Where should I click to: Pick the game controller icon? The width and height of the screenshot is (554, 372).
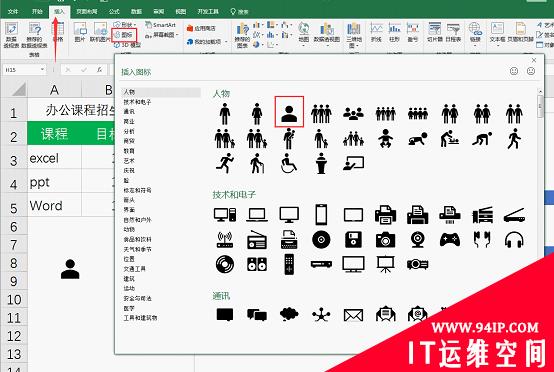pos(449,240)
